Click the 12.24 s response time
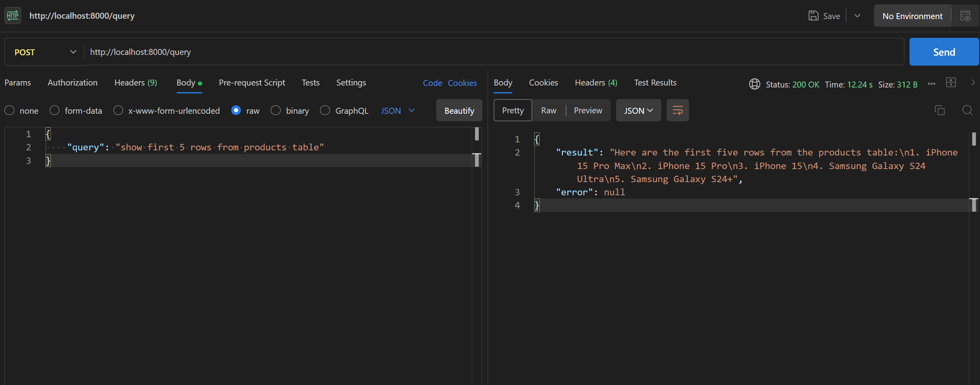 pyautogui.click(x=860, y=84)
